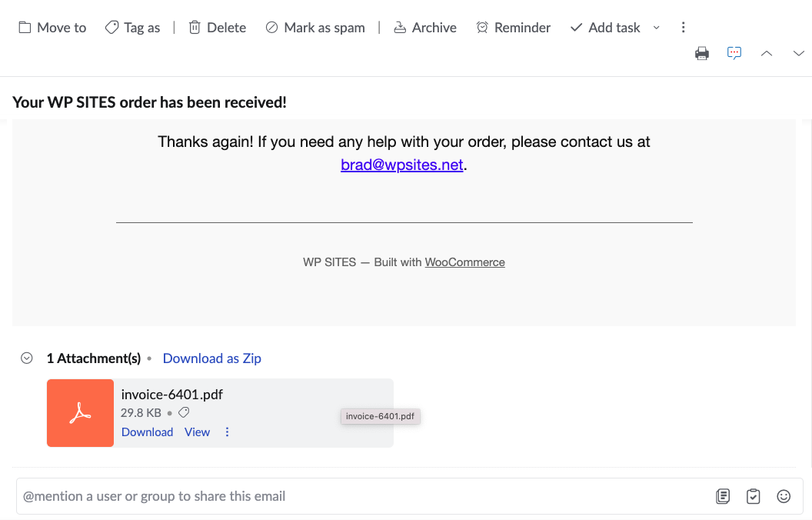Open more options for invoice-6401.pdf
Image resolution: width=812 pixels, height=520 pixels.
[x=227, y=432]
